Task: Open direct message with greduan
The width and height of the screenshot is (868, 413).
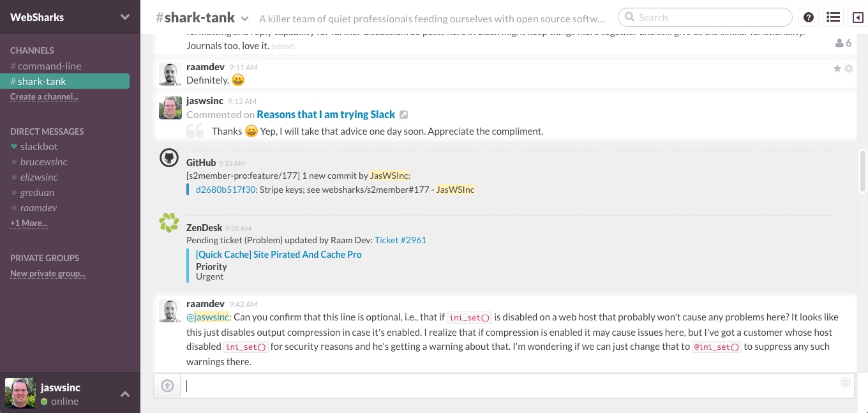Action: click(37, 193)
